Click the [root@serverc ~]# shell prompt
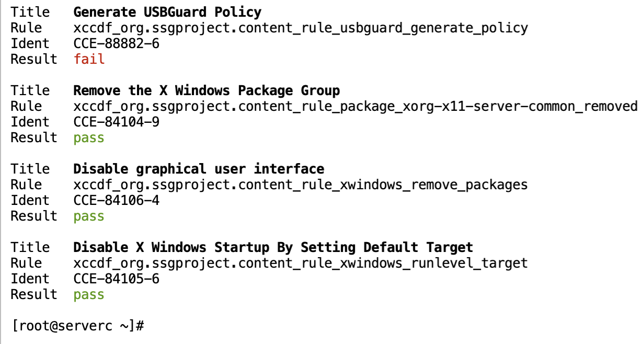Image resolution: width=644 pixels, height=344 pixels. click(77, 326)
